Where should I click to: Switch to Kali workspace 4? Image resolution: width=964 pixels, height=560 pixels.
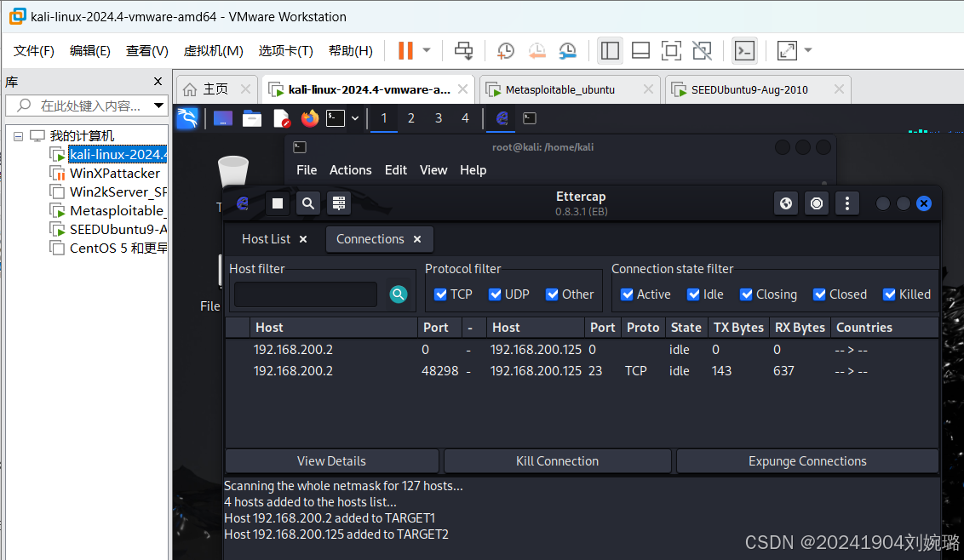[466, 118]
